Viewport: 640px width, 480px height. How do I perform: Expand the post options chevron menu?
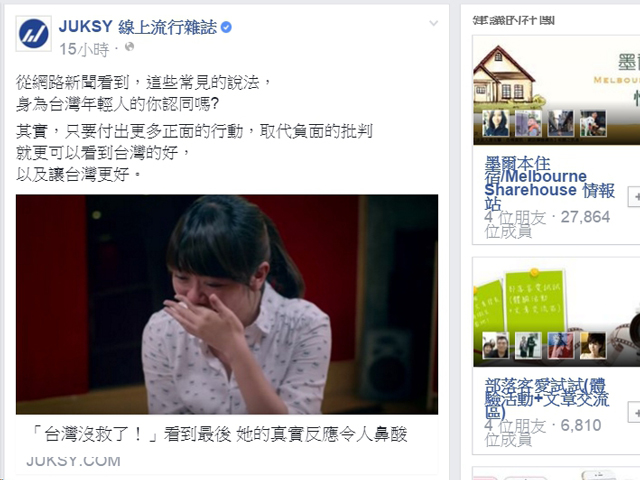[x=433, y=24]
